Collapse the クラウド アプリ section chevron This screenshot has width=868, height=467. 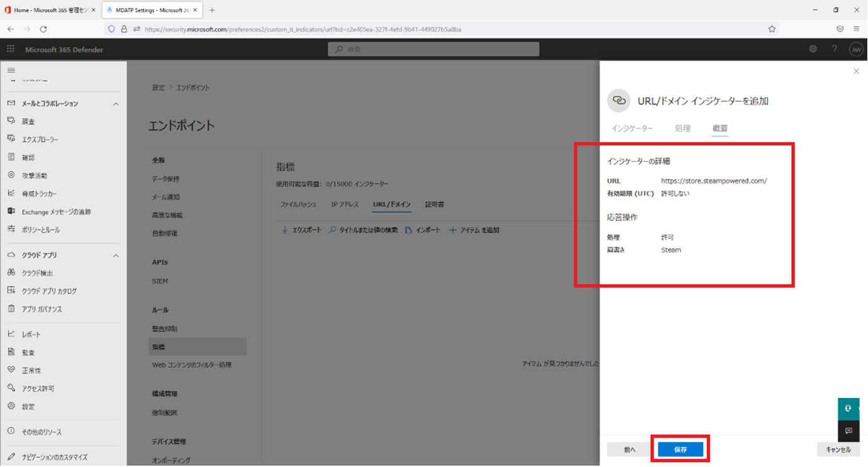click(115, 256)
